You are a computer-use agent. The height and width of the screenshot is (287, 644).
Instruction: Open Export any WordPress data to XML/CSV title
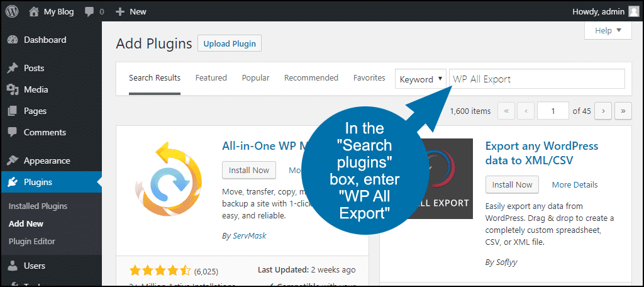click(541, 153)
